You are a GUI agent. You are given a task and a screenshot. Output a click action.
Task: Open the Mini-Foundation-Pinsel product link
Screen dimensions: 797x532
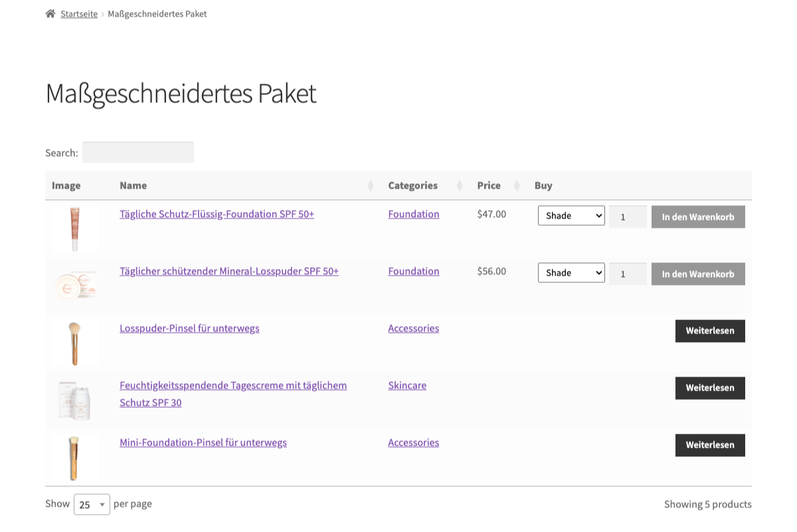click(x=203, y=442)
